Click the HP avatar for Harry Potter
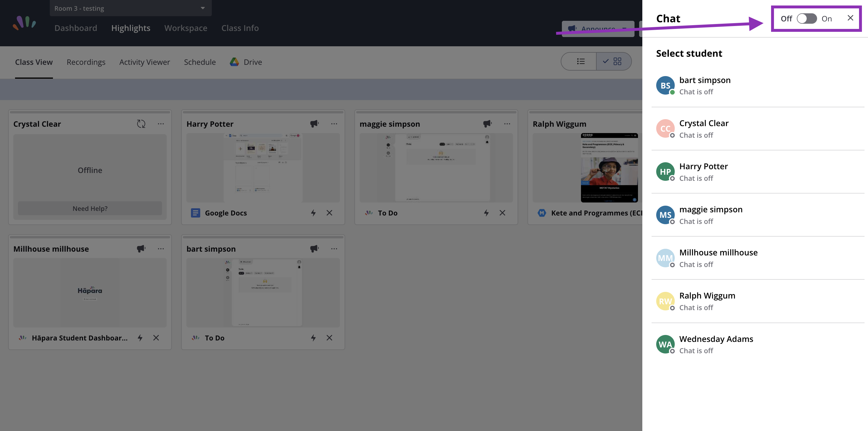This screenshot has height=431, width=868. 665,172
